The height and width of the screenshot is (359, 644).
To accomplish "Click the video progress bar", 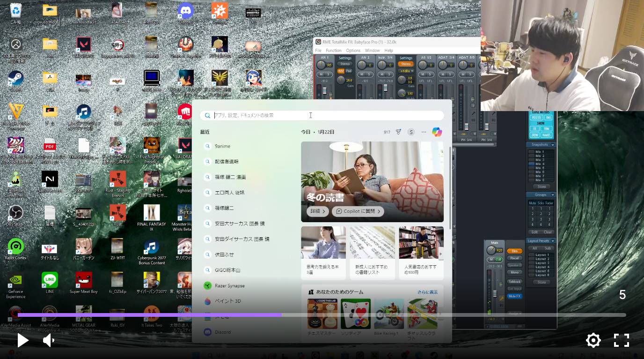I will [322, 315].
